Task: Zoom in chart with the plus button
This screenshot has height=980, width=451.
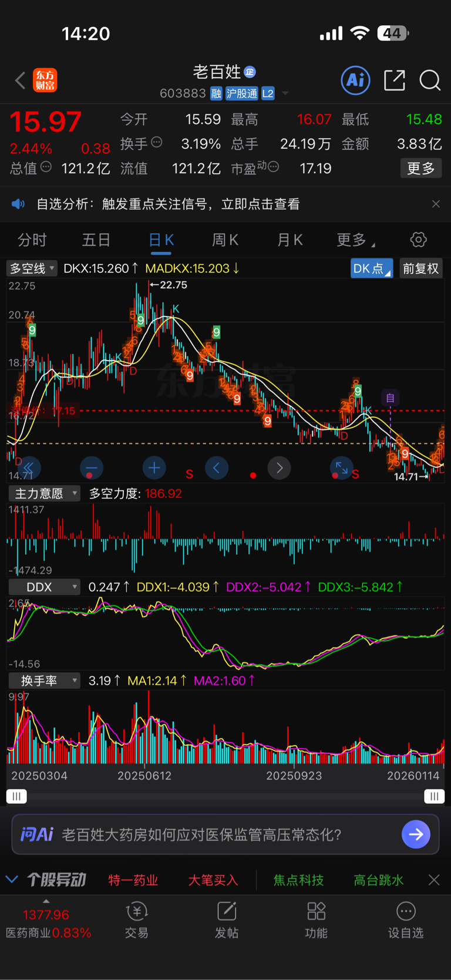Action: (x=154, y=468)
